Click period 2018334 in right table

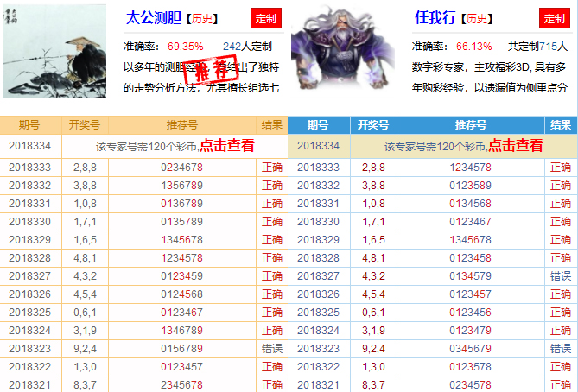pos(318,146)
